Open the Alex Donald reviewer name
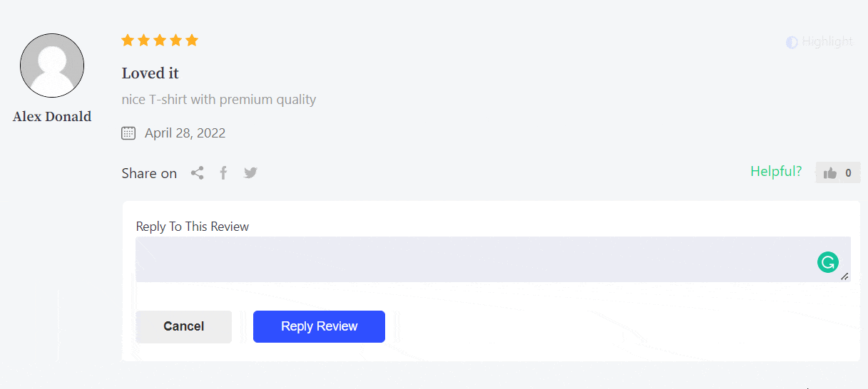Viewport: 868px width, 389px height. (x=52, y=117)
